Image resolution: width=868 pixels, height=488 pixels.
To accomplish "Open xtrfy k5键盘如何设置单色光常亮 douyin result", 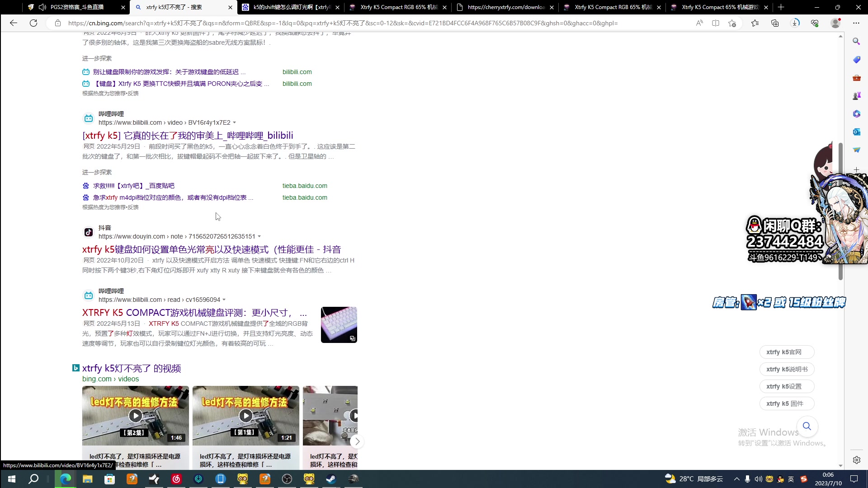I will pyautogui.click(x=212, y=249).
